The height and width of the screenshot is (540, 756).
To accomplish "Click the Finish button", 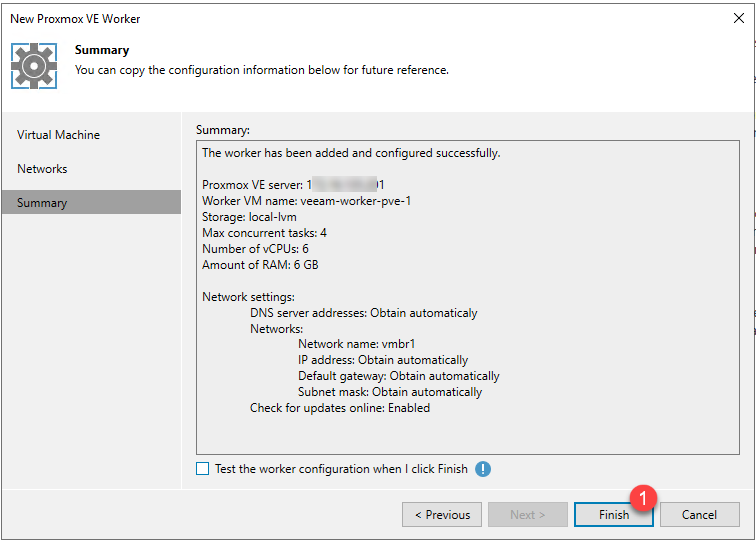I will click(x=614, y=514).
